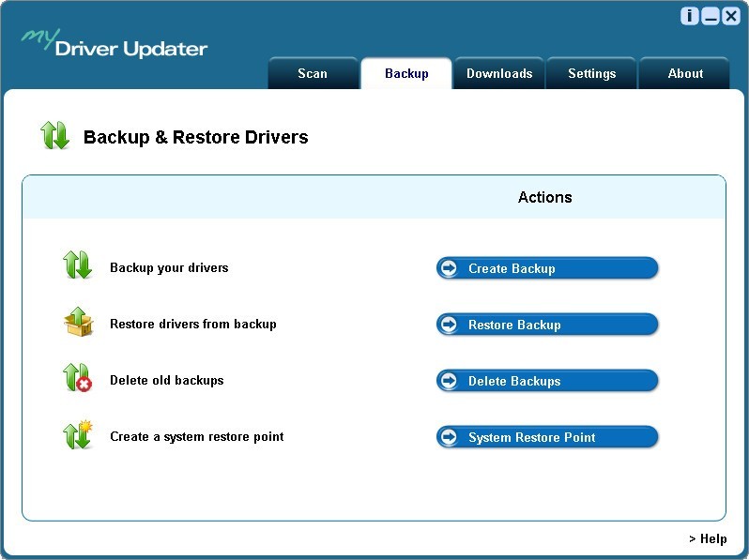Open the Help link
749x560 pixels.
[x=708, y=538]
